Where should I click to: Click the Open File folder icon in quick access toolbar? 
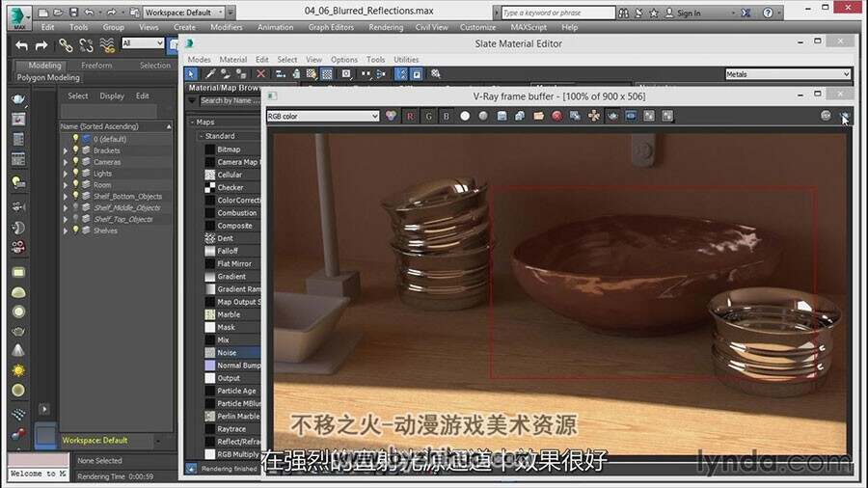(x=58, y=12)
